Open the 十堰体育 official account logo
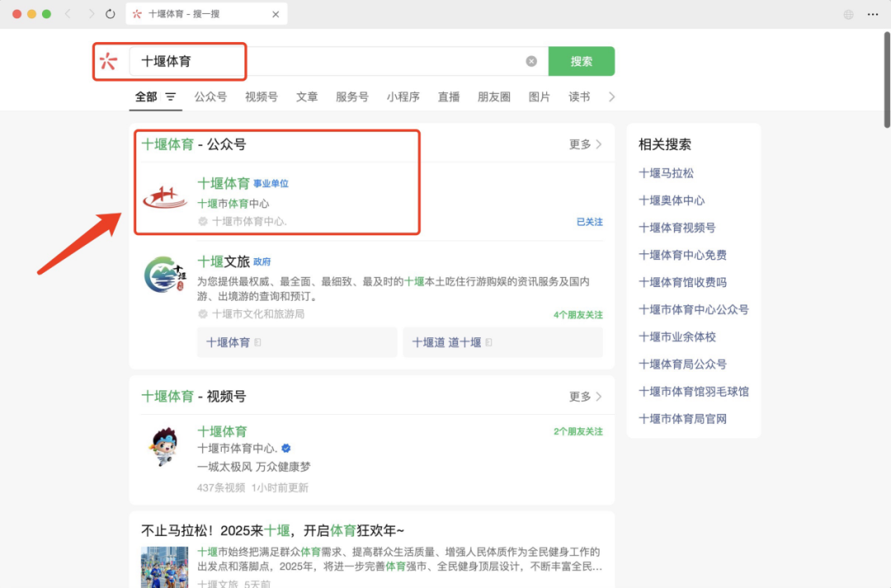Viewport: 891px width, 588px height. click(x=165, y=196)
